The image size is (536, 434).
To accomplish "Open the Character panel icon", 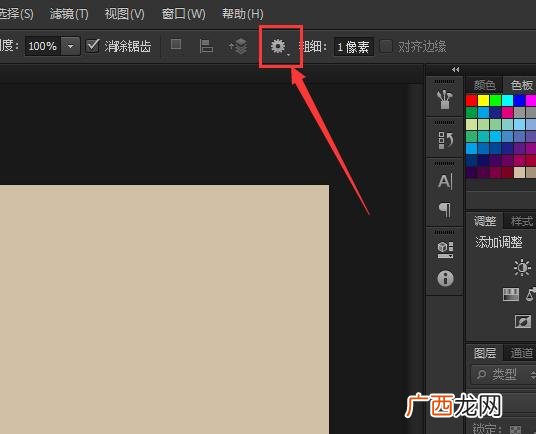I will (x=445, y=181).
